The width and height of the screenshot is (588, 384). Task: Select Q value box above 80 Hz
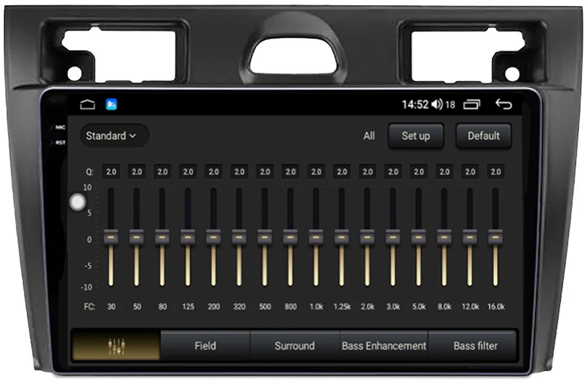163,172
